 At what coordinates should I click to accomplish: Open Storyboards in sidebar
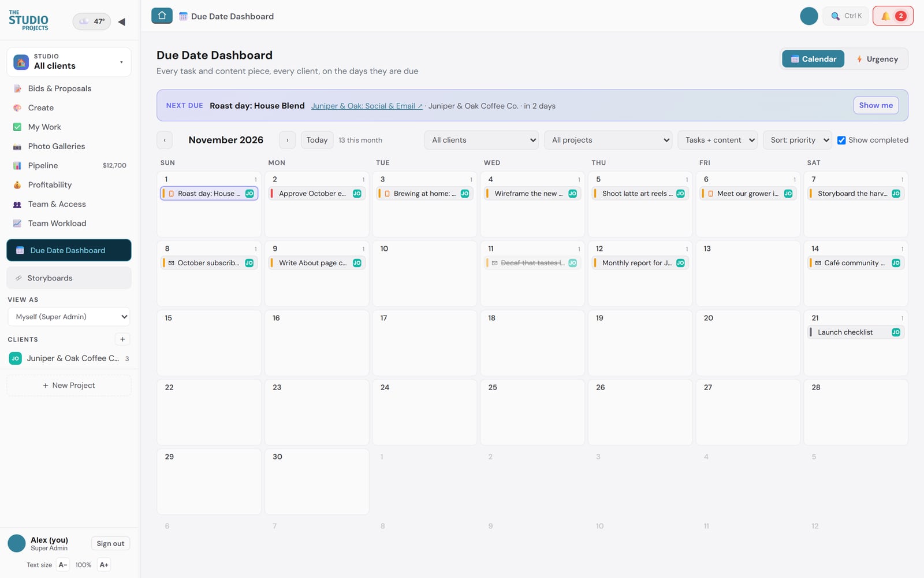click(69, 278)
